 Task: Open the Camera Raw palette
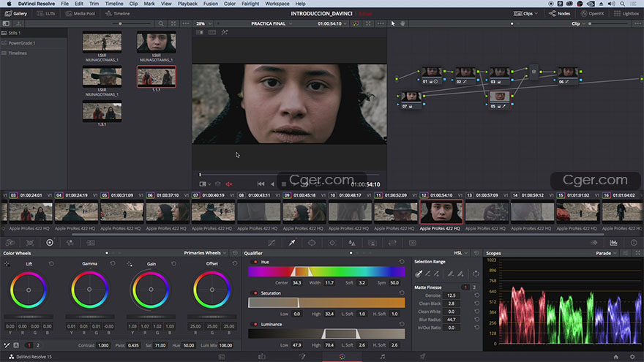tap(10, 243)
